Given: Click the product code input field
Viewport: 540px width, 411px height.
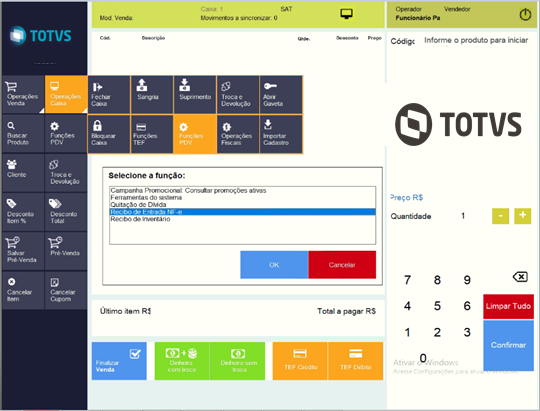Looking at the screenshot, I should pyautogui.click(x=476, y=41).
